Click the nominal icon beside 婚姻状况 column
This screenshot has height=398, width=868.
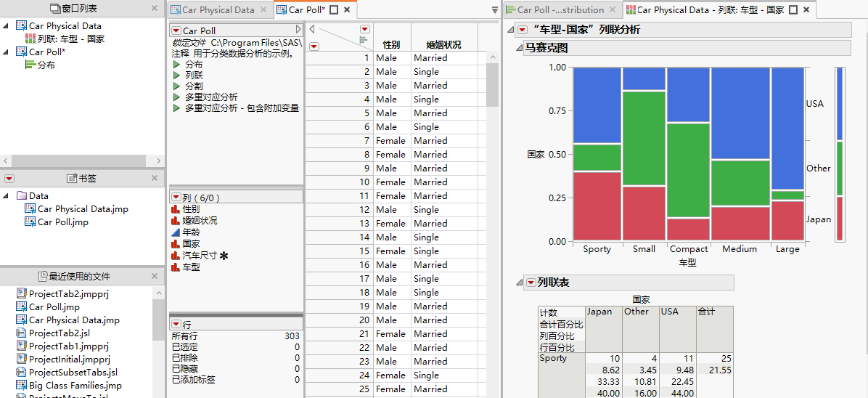(x=176, y=221)
